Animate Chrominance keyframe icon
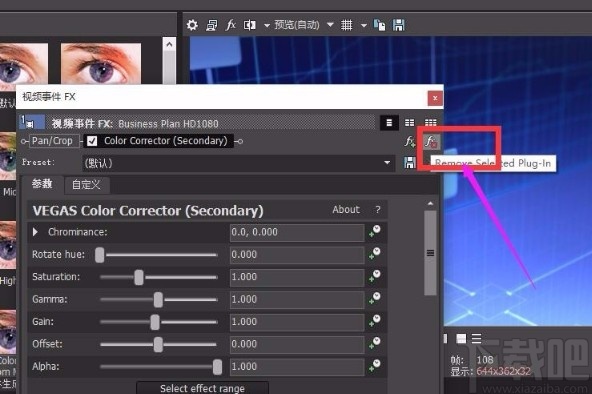 [375, 231]
